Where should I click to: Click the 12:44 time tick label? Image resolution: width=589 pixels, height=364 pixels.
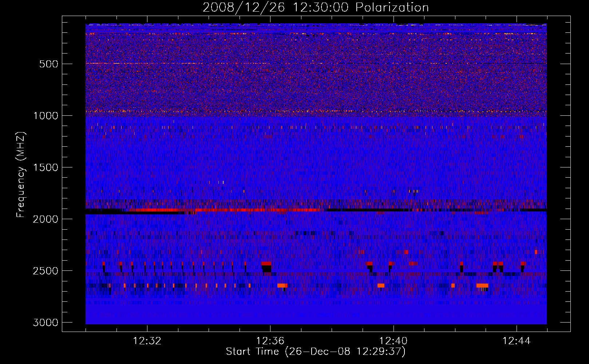tap(516, 341)
